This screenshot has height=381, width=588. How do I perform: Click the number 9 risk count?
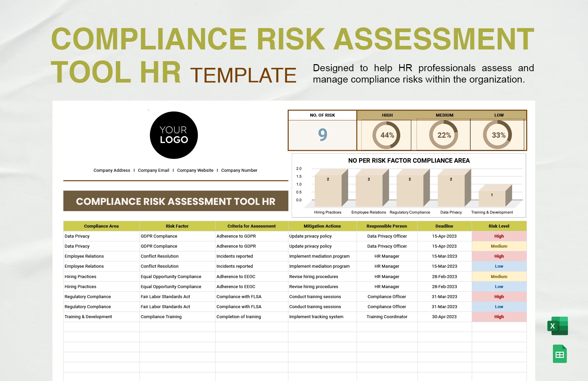click(x=322, y=134)
